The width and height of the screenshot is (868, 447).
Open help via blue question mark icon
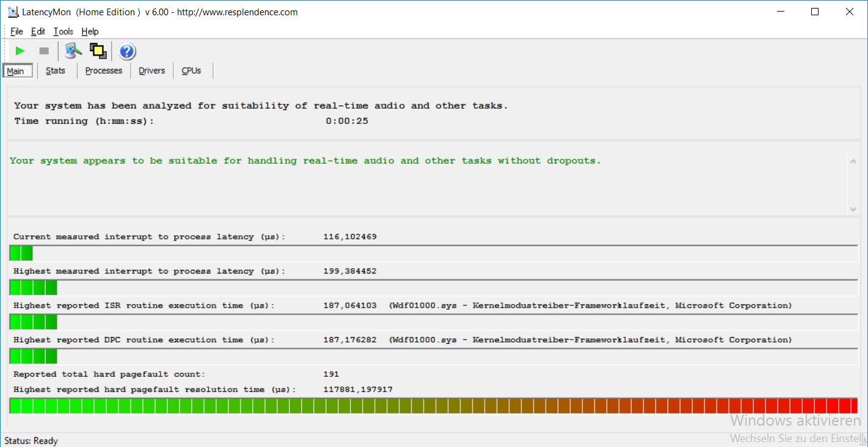pos(127,51)
